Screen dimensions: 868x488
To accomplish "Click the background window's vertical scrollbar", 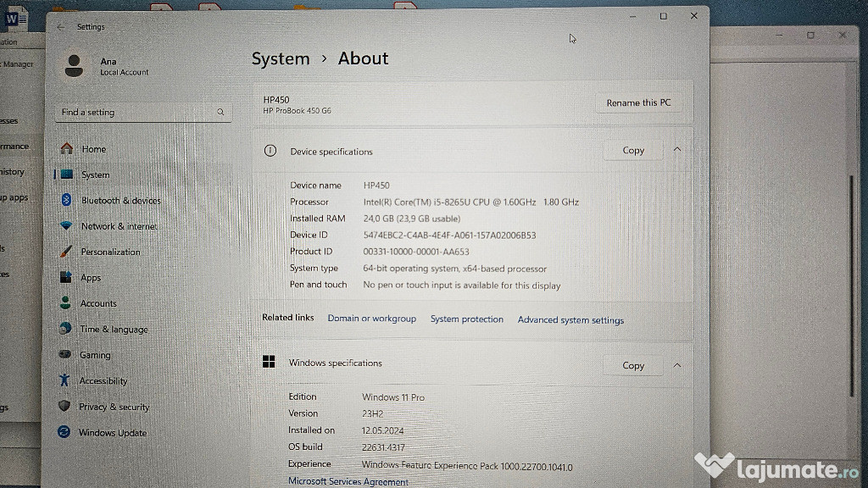I will (x=852, y=285).
